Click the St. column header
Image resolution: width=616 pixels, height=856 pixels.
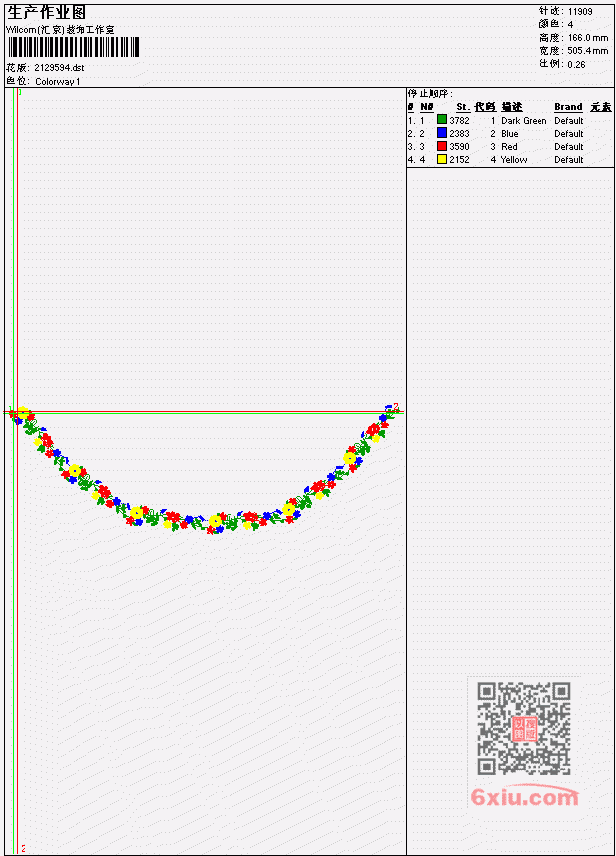(463, 107)
